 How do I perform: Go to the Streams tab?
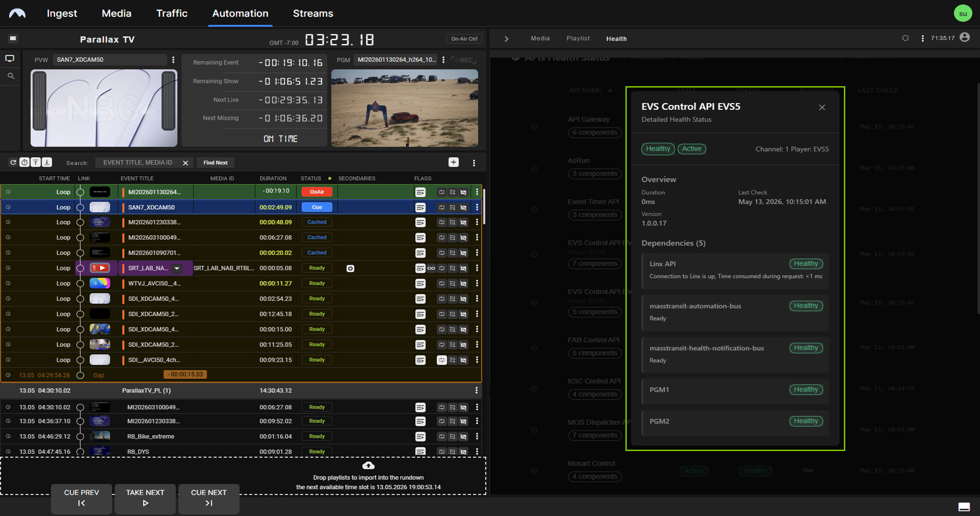(x=313, y=13)
